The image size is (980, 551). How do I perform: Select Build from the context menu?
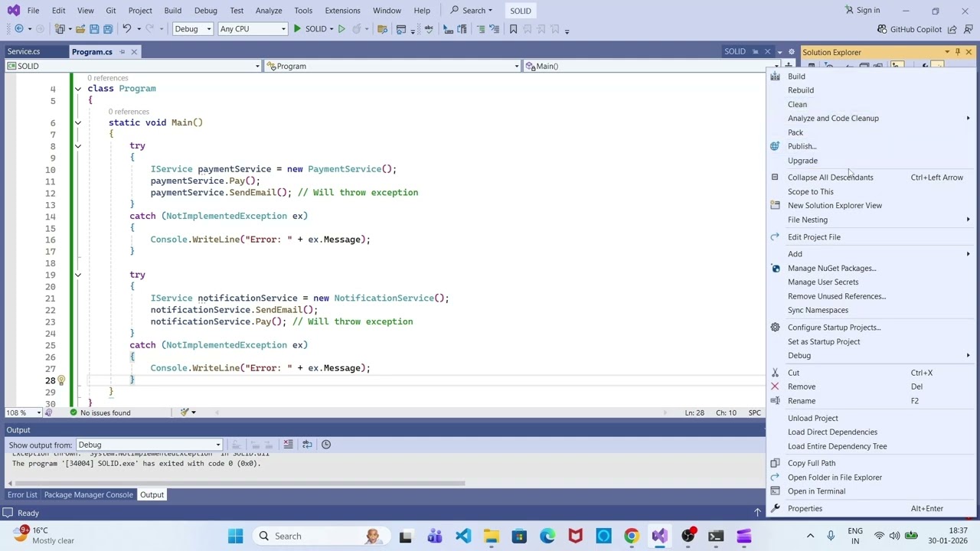(x=871, y=77)
